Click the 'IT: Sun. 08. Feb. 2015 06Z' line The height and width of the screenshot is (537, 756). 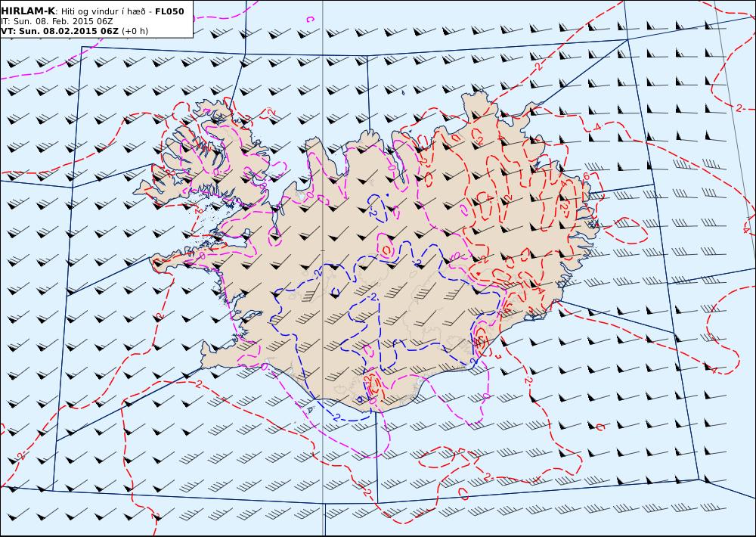pos(57,21)
